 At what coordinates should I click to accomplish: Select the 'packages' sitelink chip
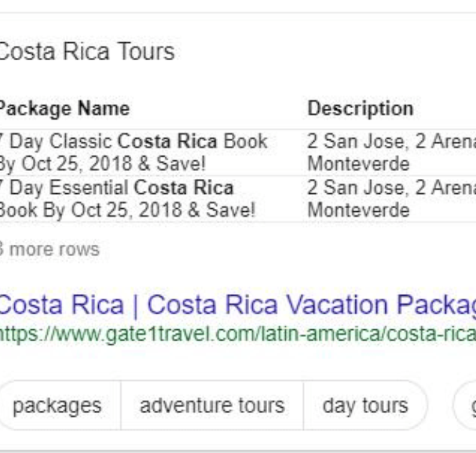57,405
